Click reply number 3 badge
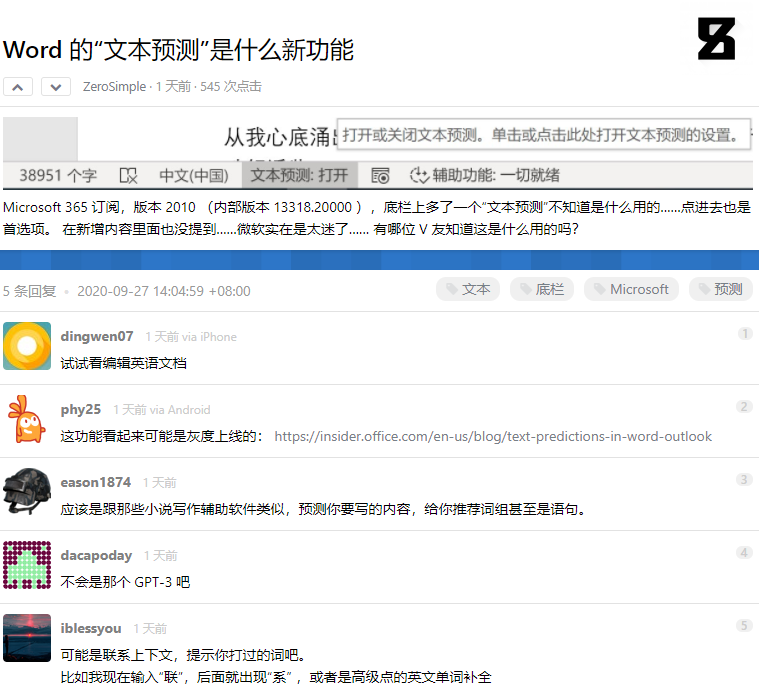Viewport: 759px width, 690px height. pos(744,480)
